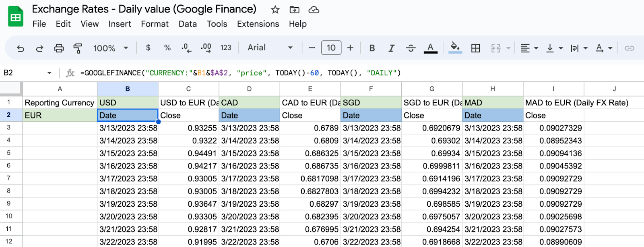The width and height of the screenshot is (644, 247).
Task: Select the value 0.08952343 cell
Action: (x=553, y=141)
